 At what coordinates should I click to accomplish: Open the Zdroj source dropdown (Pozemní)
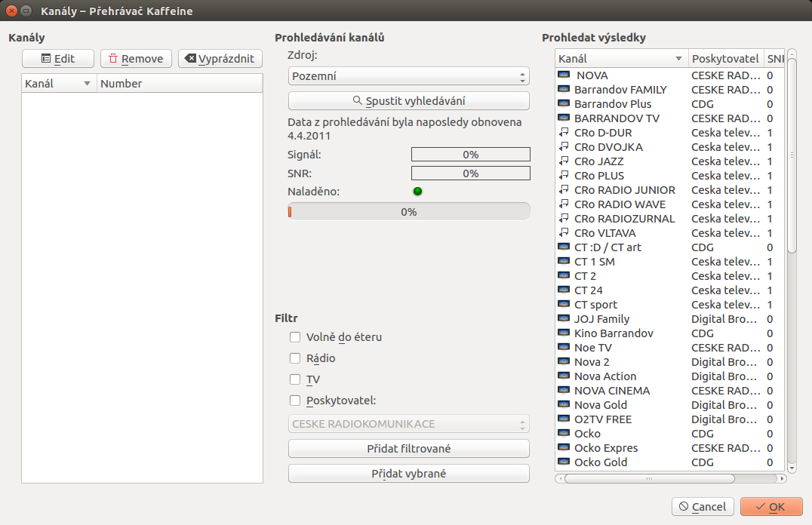point(408,76)
